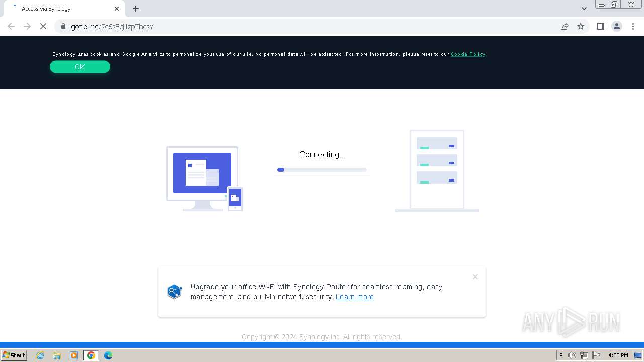Image resolution: width=644 pixels, height=362 pixels.
Task: Expand the tab search dropdown
Action: (x=584, y=9)
